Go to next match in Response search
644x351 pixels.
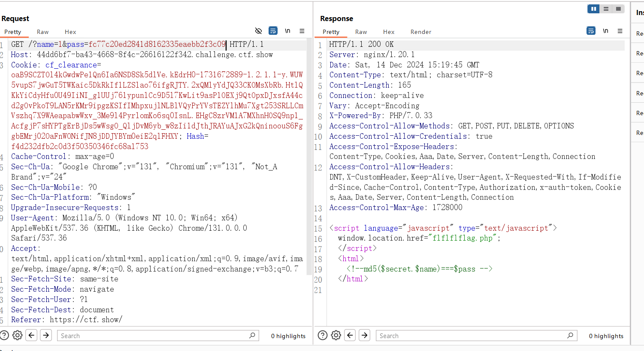coord(364,335)
